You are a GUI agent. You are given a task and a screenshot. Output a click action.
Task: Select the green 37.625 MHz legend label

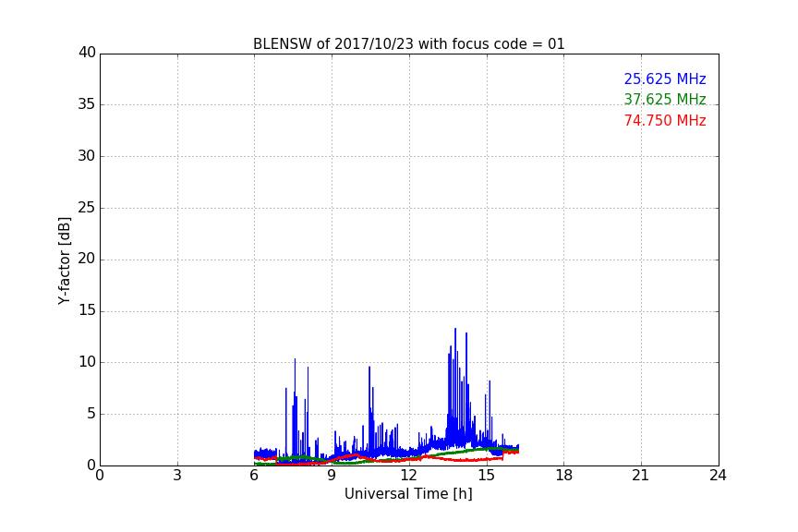click(665, 99)
